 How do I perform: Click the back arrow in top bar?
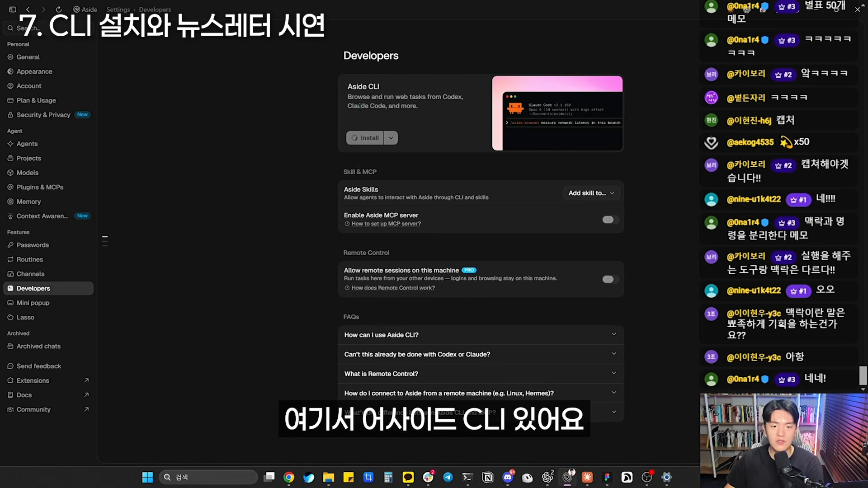click(x=28, y=9)
